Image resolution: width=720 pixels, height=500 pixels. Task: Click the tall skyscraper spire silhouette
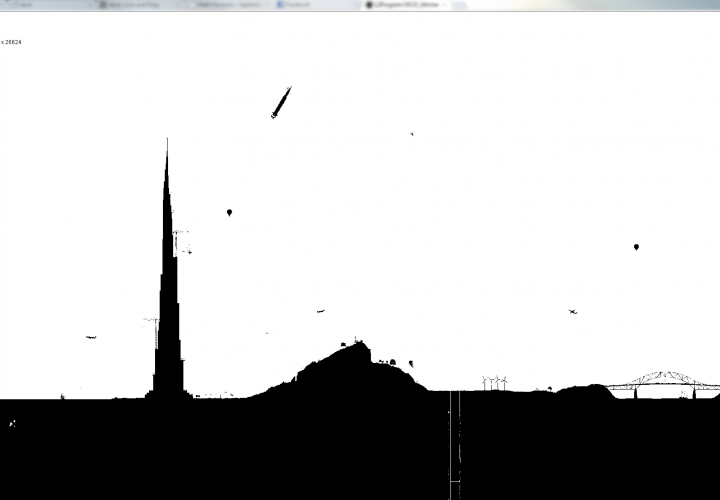point(168,300)
